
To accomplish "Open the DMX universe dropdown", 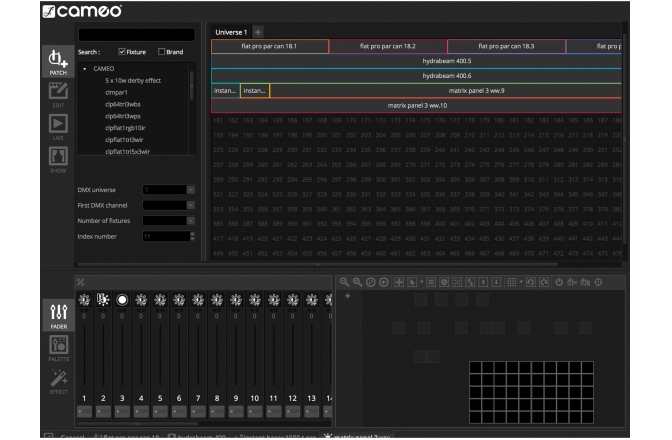I will point(191,190).
